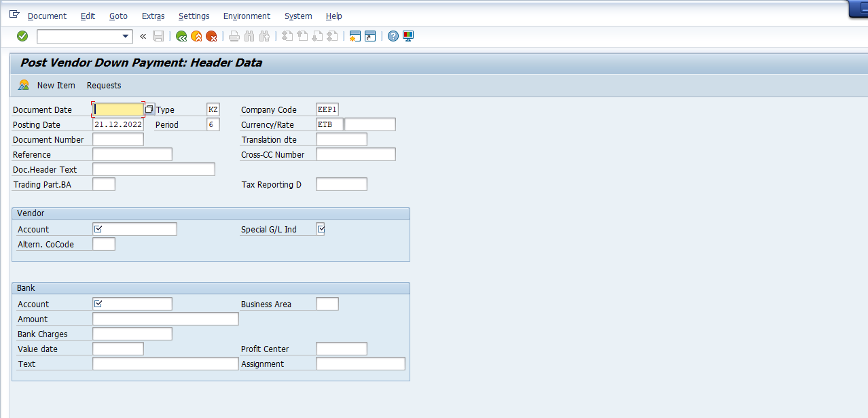Click the green Back arrow icon
868x418 pixels.
click(x=181, y=36)
